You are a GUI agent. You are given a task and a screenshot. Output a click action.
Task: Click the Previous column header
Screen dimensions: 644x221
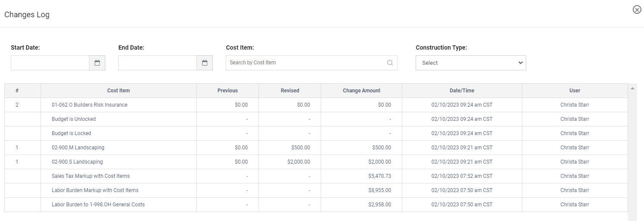click(227, 91)
